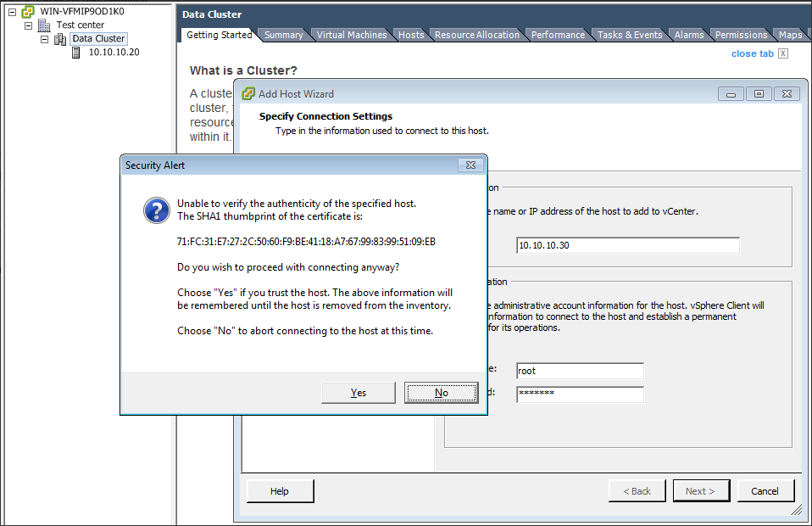Click No to abort connecting

pos(442,393)
